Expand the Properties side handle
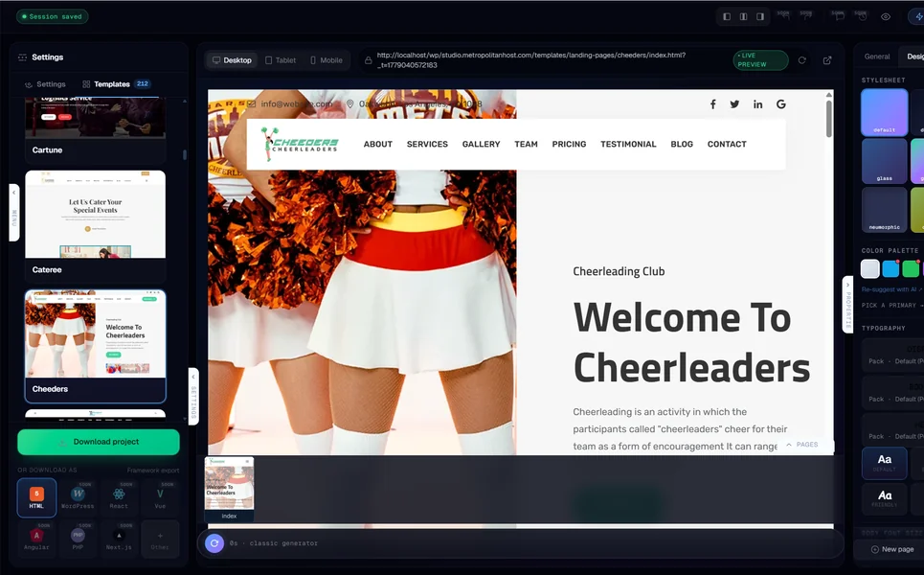This screenshot has width=924, height=575. coord(848,305)
